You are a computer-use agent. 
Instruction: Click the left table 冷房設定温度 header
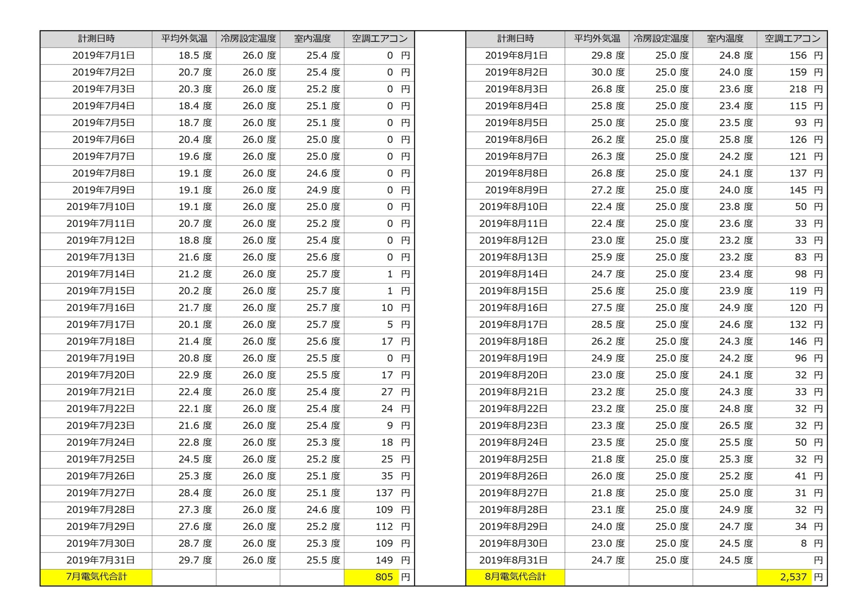[248, 39]
